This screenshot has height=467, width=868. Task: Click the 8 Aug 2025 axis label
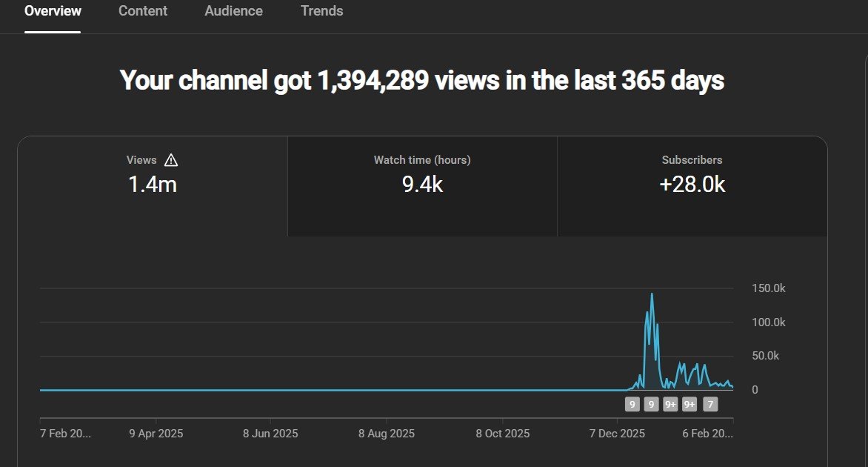[386, 434]
